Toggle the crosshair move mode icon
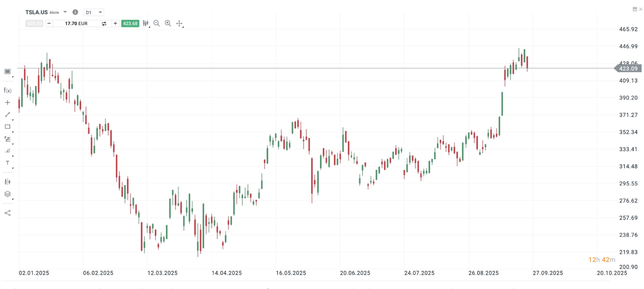Viewport: 644px width, 289px height. click(179, 23)
